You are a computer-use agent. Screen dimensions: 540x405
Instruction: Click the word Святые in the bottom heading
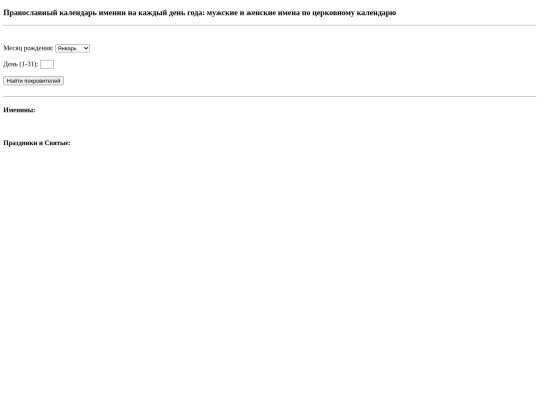(x=58, y=143)
